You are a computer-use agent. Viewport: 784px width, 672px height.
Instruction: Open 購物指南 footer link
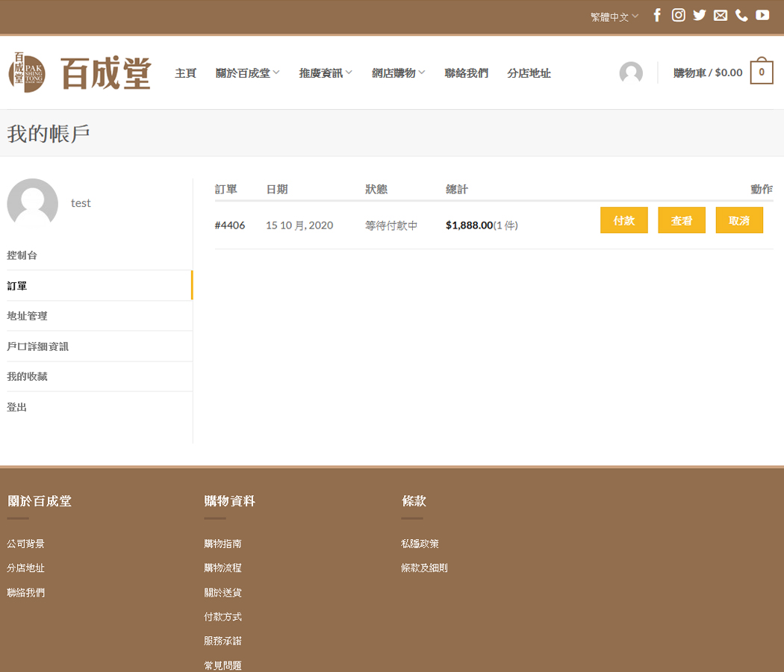[223, 544]
